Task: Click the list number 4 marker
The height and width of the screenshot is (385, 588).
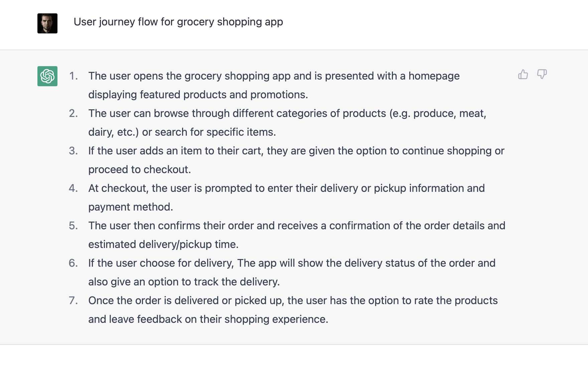Action: (x=73, y=188)
